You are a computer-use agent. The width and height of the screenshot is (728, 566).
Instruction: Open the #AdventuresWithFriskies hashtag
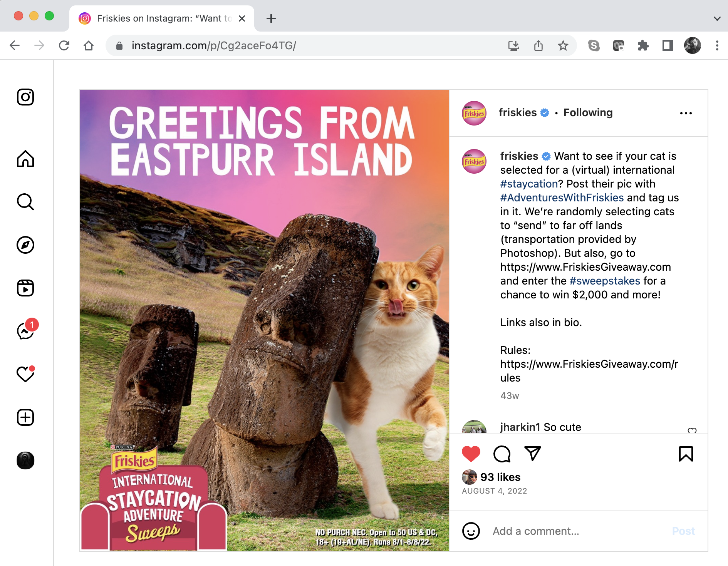[562, 198]
